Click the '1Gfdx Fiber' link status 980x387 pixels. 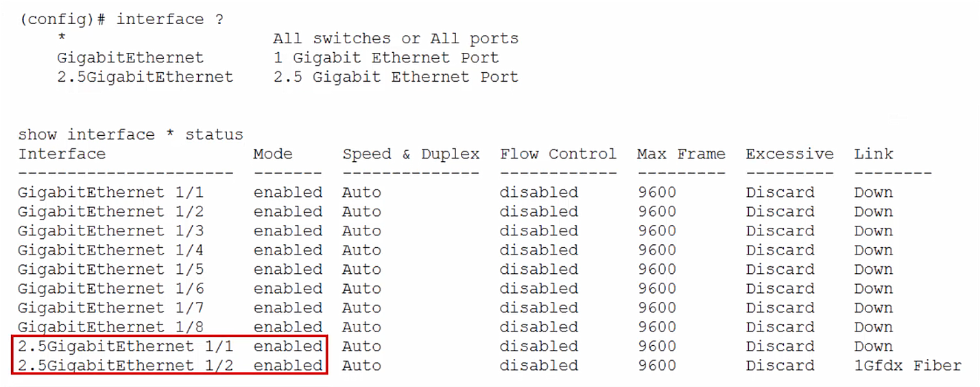907,366
